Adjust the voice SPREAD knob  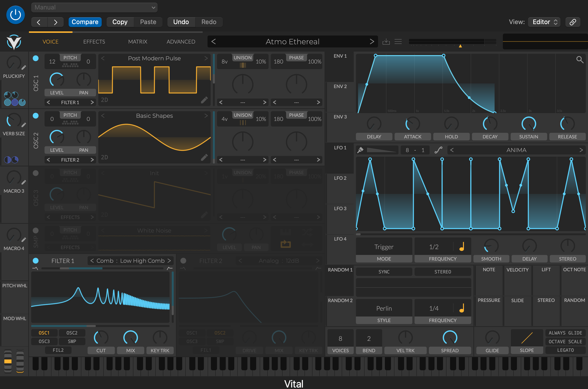[450, 338]
